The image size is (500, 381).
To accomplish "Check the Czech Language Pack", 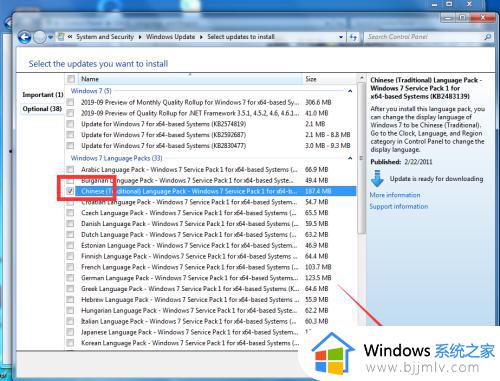I will click(x=70, y=213).
